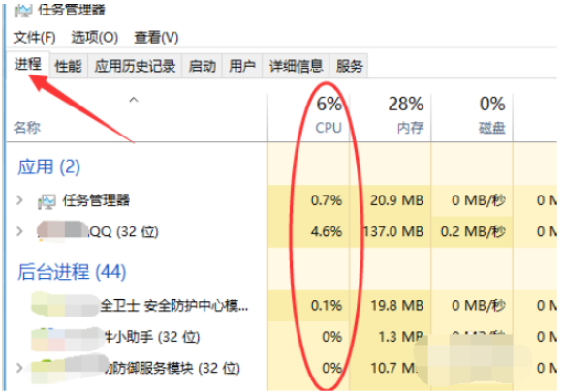Viewport: 564px width, 392px height.
Task: Click the 0% total disk figure
Action: click(492, 104)
